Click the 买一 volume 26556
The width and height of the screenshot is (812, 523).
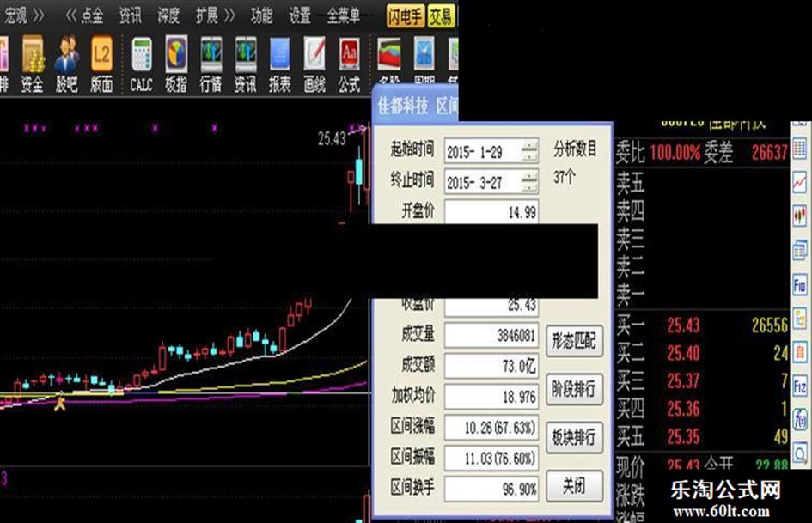(x=770, y=325)
